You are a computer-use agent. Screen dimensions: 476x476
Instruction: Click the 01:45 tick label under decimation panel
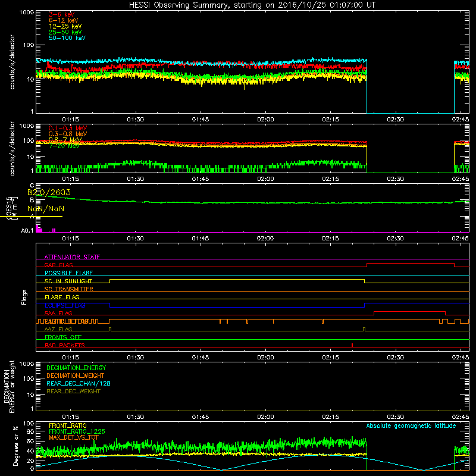point(201,417)
